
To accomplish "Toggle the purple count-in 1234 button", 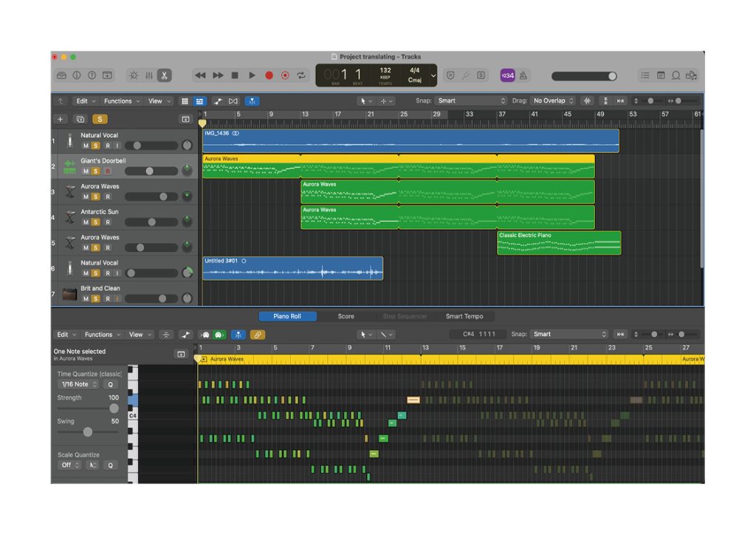I will [x=507, y=75].
